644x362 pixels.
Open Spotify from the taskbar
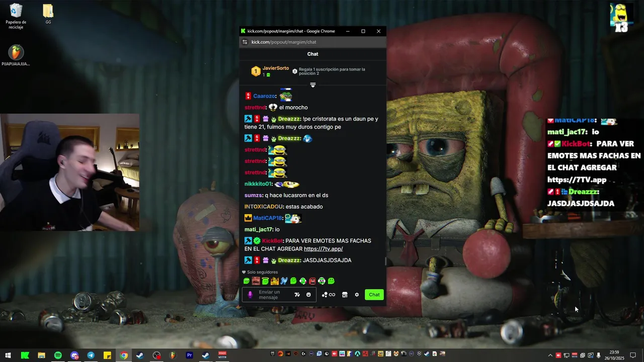pos(58,355)
